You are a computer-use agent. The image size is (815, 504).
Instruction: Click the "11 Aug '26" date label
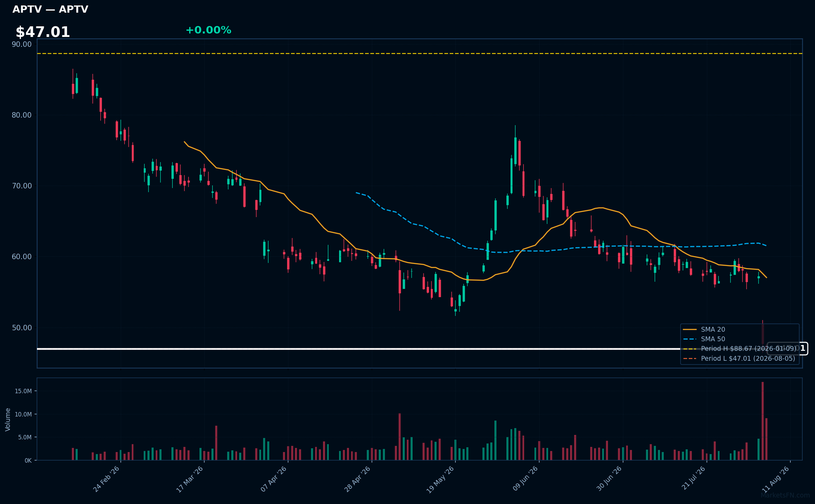click(776, 479)
